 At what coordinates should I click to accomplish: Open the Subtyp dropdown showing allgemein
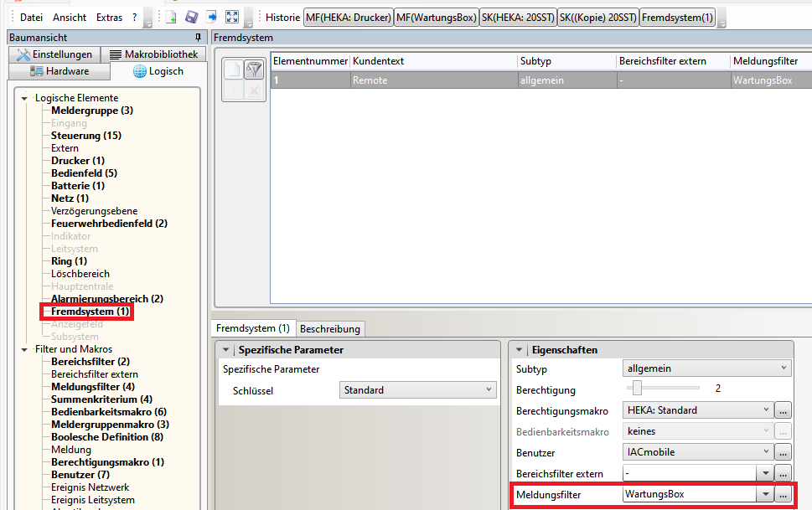(706, 368)
